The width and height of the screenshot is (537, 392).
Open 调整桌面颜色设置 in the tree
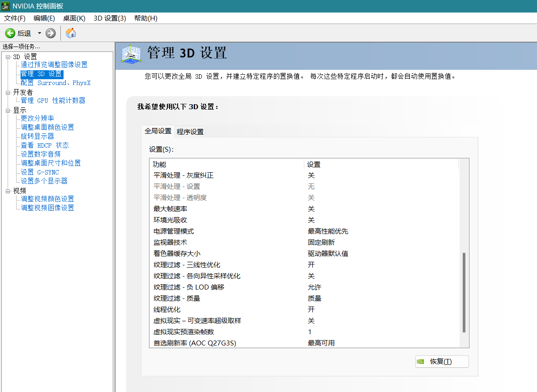coord(47,128)
